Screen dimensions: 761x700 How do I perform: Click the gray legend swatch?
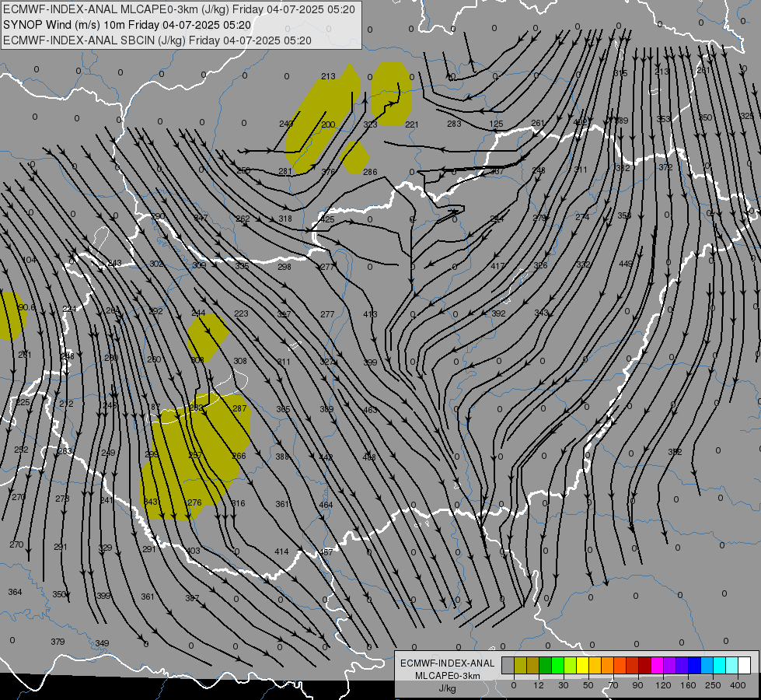click(x=508, y=665)
